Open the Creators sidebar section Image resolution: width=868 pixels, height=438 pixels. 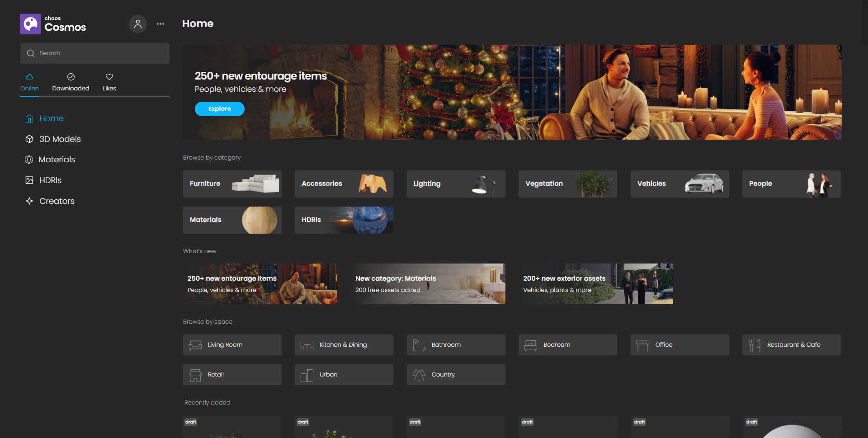pos(57,201)
